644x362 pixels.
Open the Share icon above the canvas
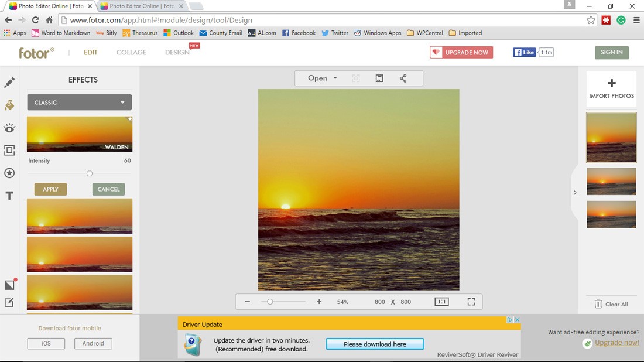403,77
